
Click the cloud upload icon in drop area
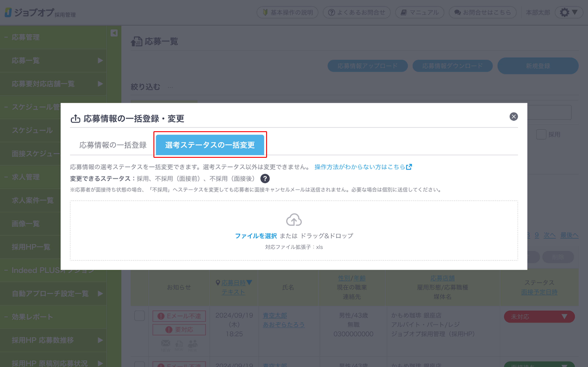click(x=294, y=220)
